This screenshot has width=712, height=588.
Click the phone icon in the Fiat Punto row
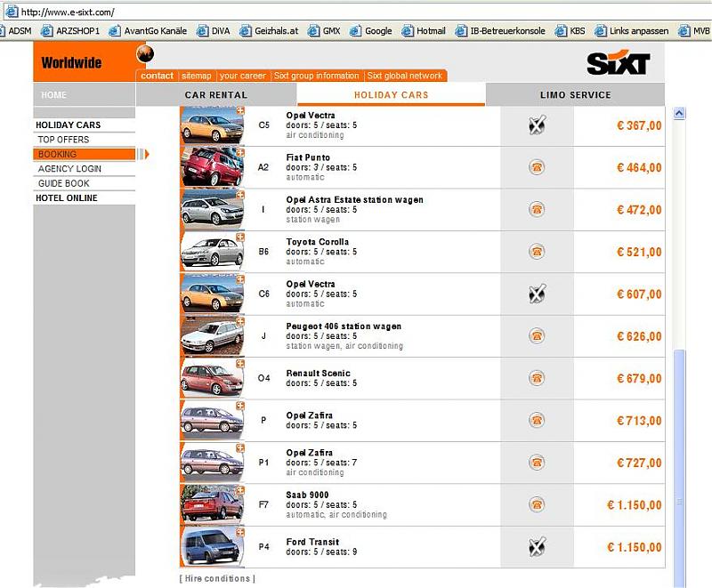537,167
